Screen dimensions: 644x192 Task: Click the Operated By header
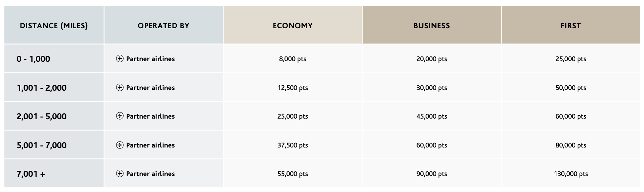163,26
